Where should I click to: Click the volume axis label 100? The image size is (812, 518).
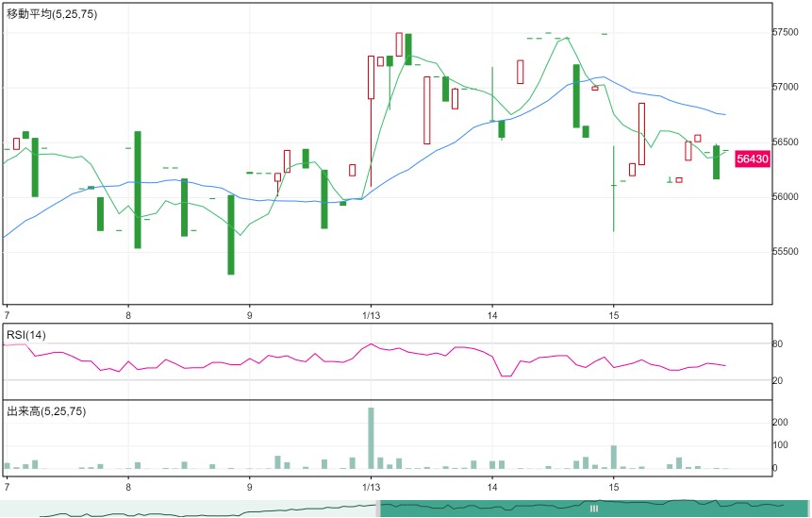point(781,445)
